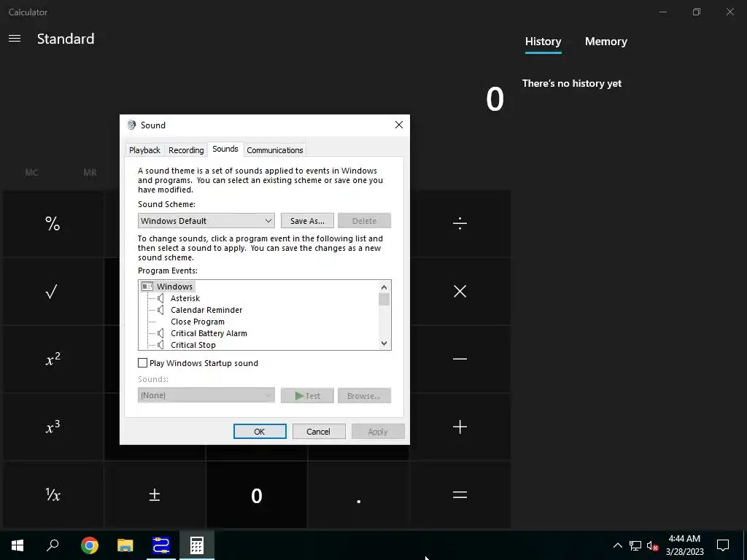747x560 pixels.
Task: Click the Save As... button
Action: point(307,220)
